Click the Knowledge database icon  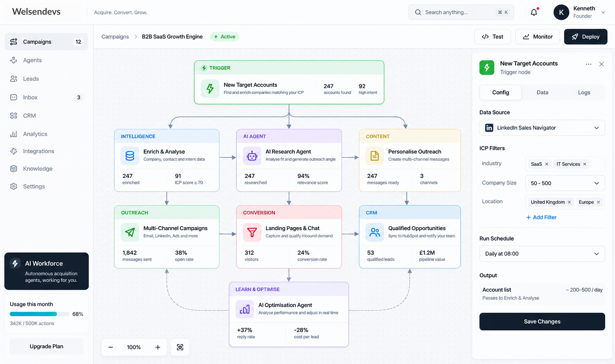(x=14, y=169)
